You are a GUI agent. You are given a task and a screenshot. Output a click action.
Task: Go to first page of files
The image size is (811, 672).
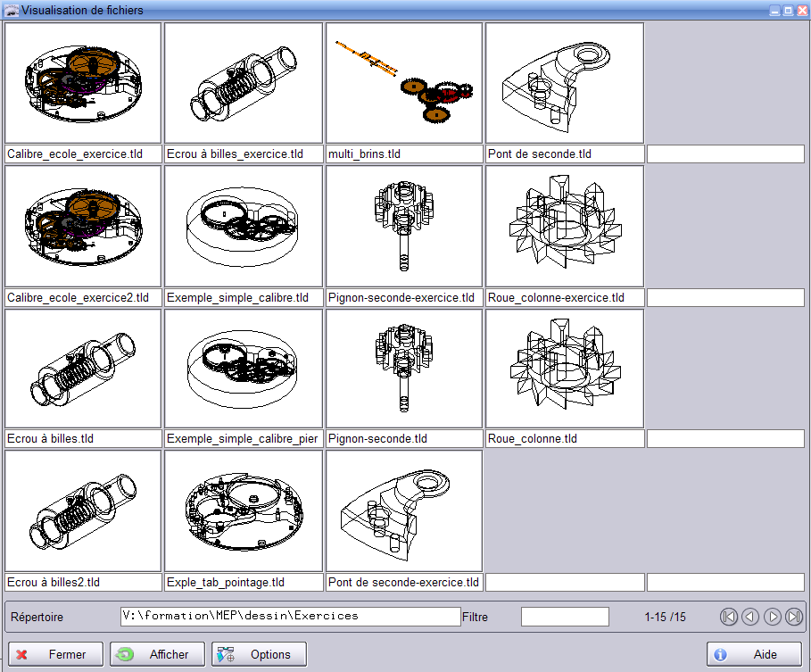point(729,617)
